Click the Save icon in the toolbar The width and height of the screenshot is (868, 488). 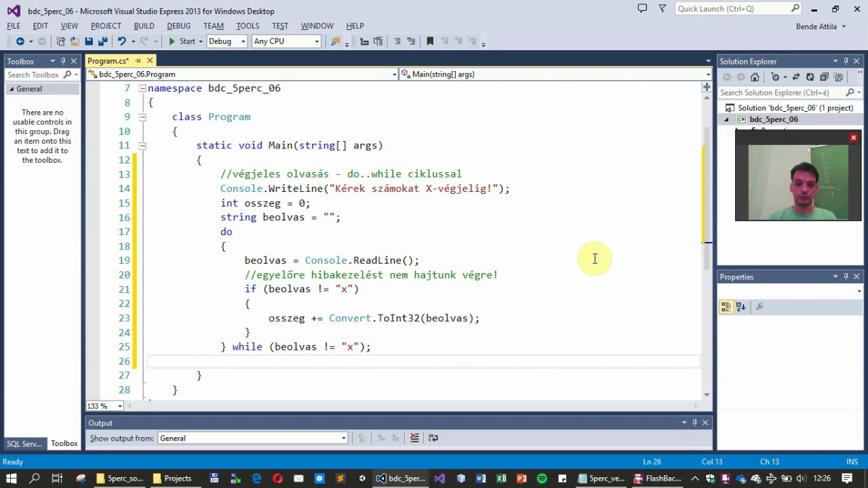point(89,41)
